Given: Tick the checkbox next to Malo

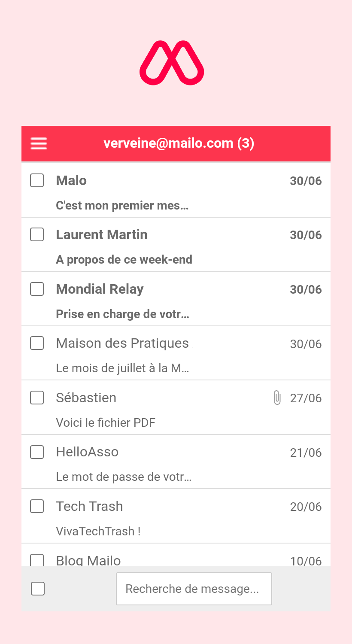Looking at the screenshot, I should [x=37, y=180].
